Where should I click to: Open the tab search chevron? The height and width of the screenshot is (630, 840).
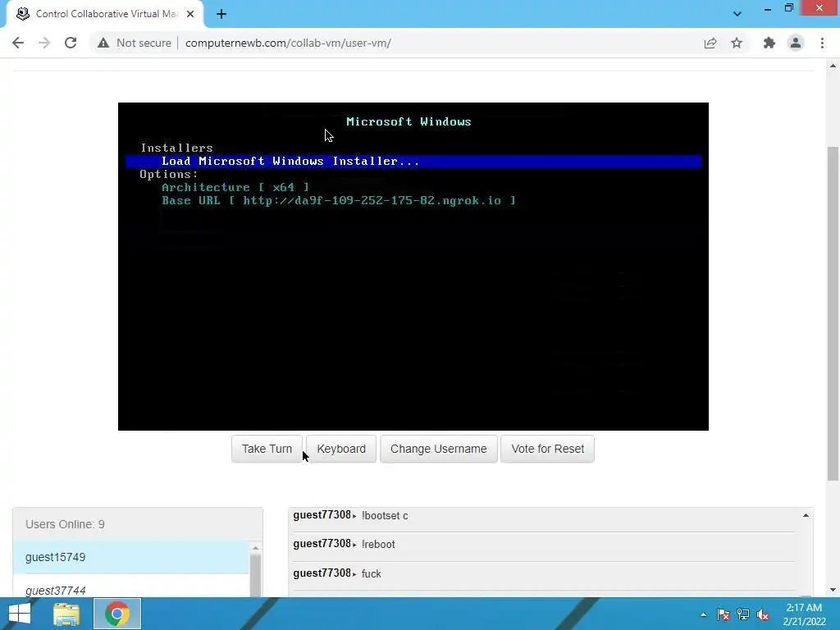pos(737,14)
